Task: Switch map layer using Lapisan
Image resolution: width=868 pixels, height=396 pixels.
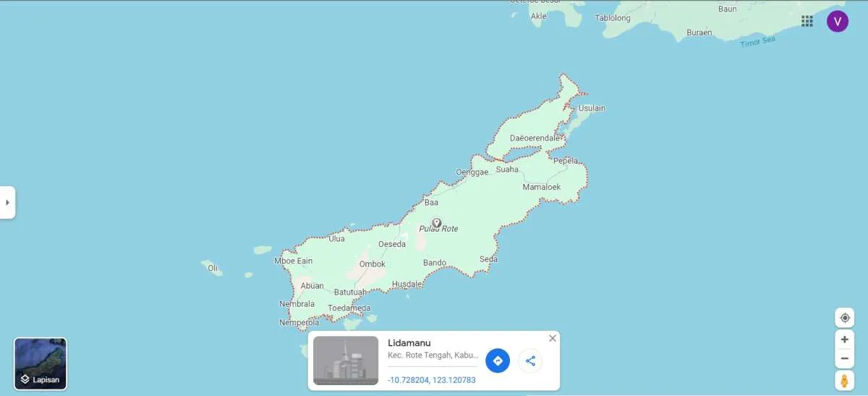Action: [41, 363]
